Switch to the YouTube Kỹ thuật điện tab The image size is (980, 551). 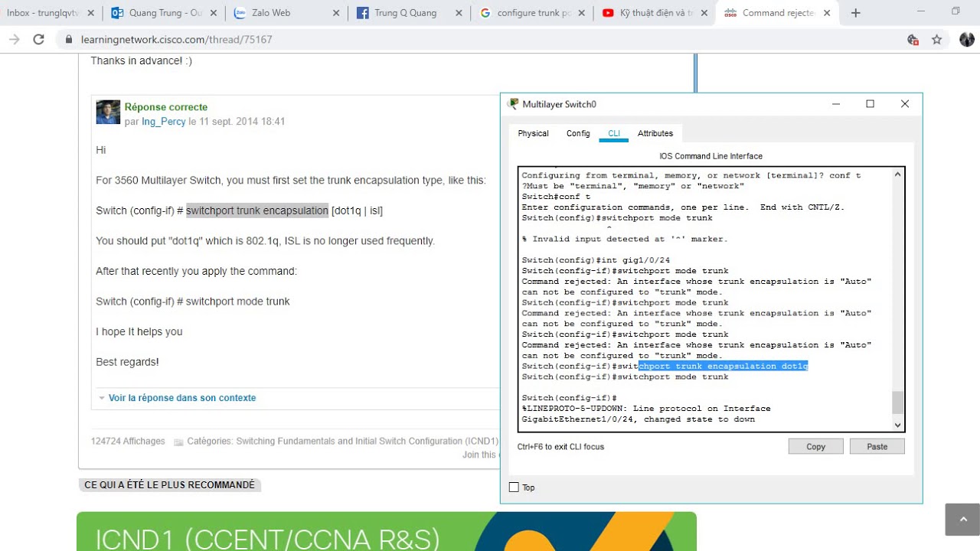651,13
